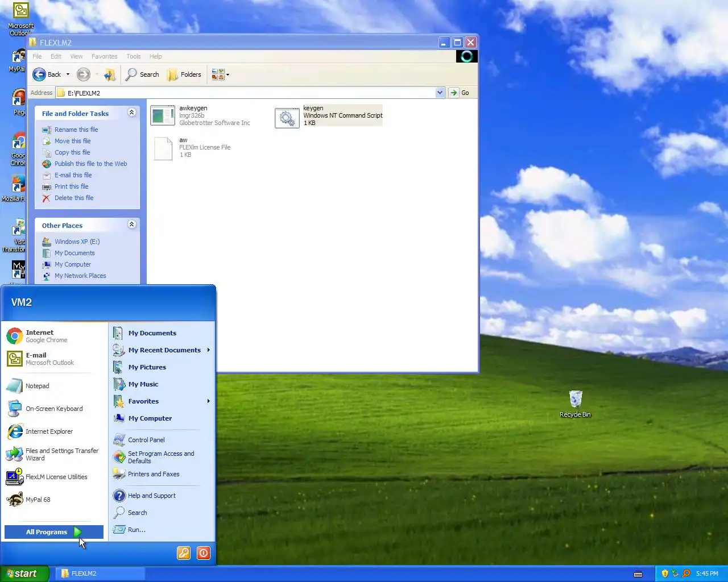
Task: Open Recycle Bin on desktop
Action: click(x=575, y=404)
